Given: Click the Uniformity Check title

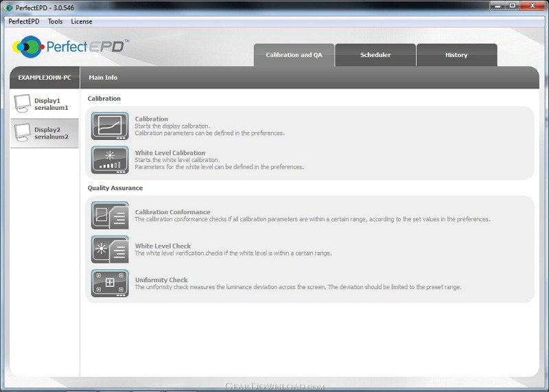Looking at the screenshot, I should tap(161, 280).
